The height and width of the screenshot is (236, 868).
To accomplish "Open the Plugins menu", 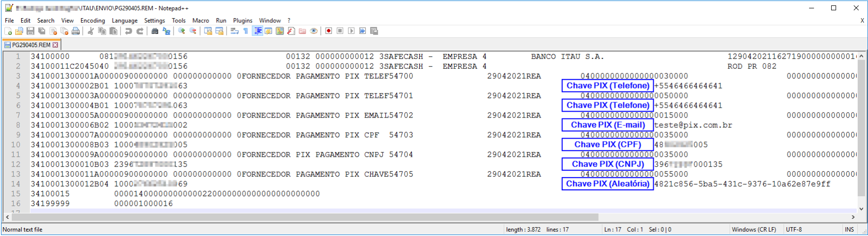I will [x=243, y=21].
